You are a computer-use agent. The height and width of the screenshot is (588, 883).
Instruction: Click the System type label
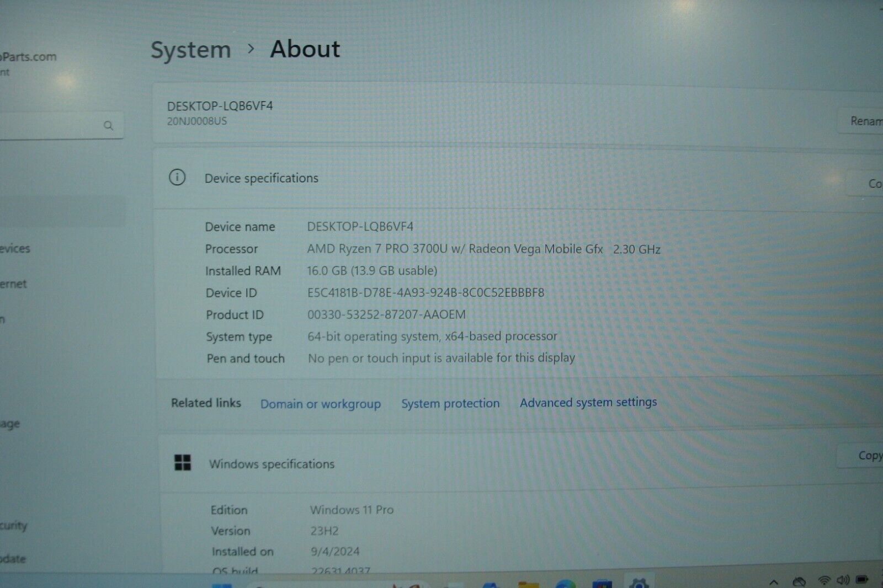(240, 337)
